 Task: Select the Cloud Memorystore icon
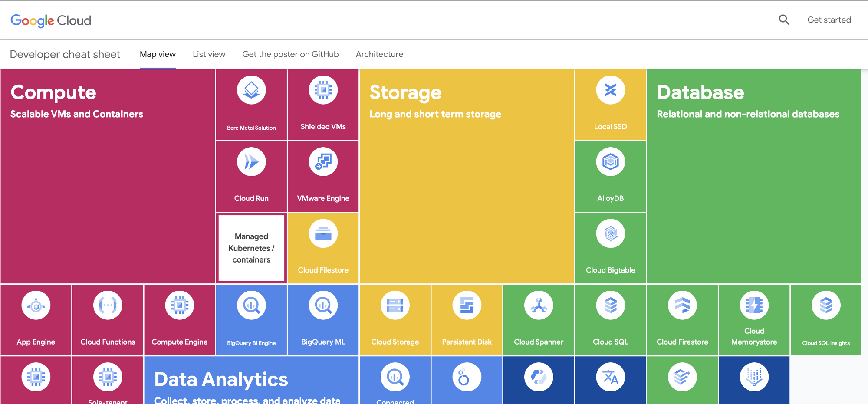(x=754, y=305)
